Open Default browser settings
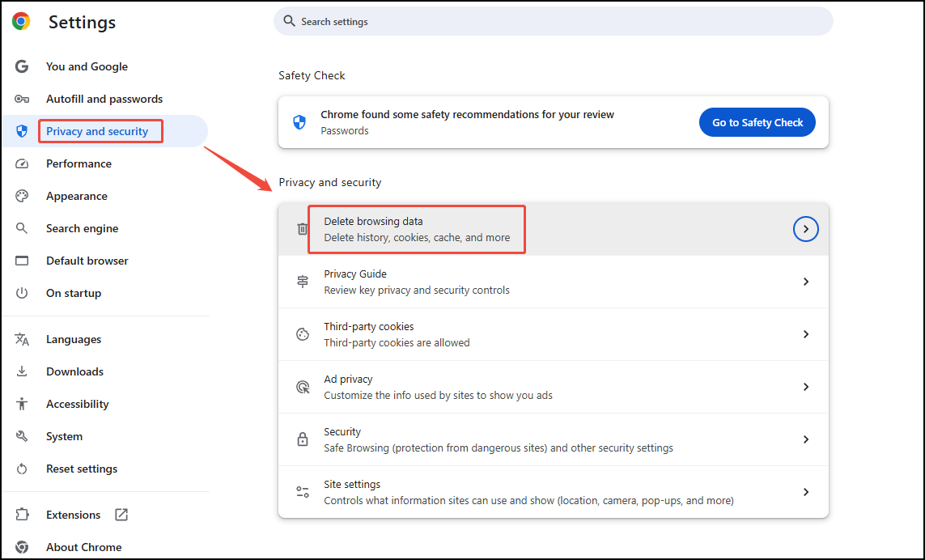The width and height of the screenshot is (925, 560). [x=87, y=261]
